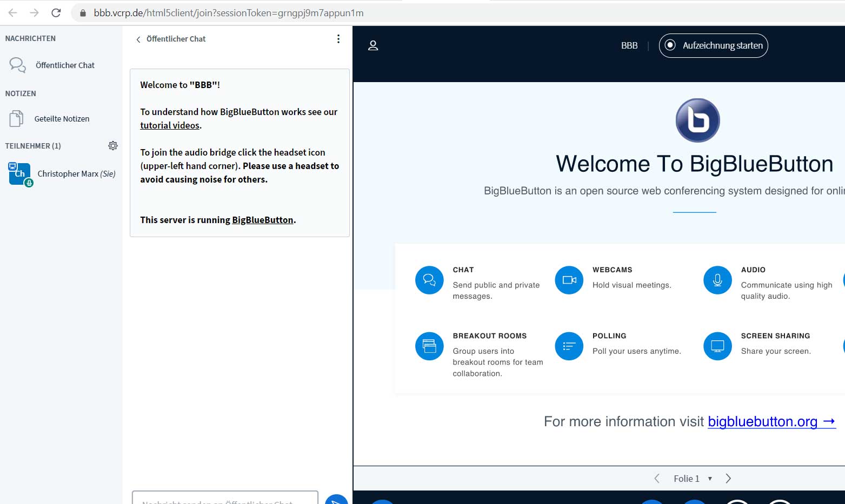Click the send message button
The width and height of the screenshot is (845, 504).
pos(336,500)
